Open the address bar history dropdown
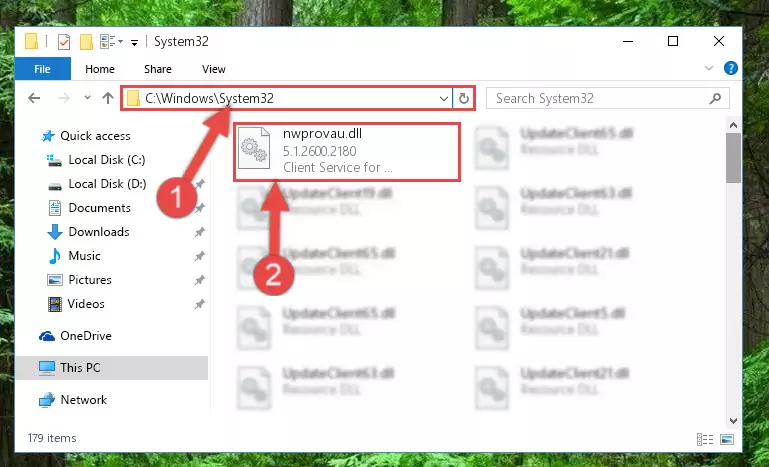The height and width of the screenshot is (467, 769). (x=443, y=99)
